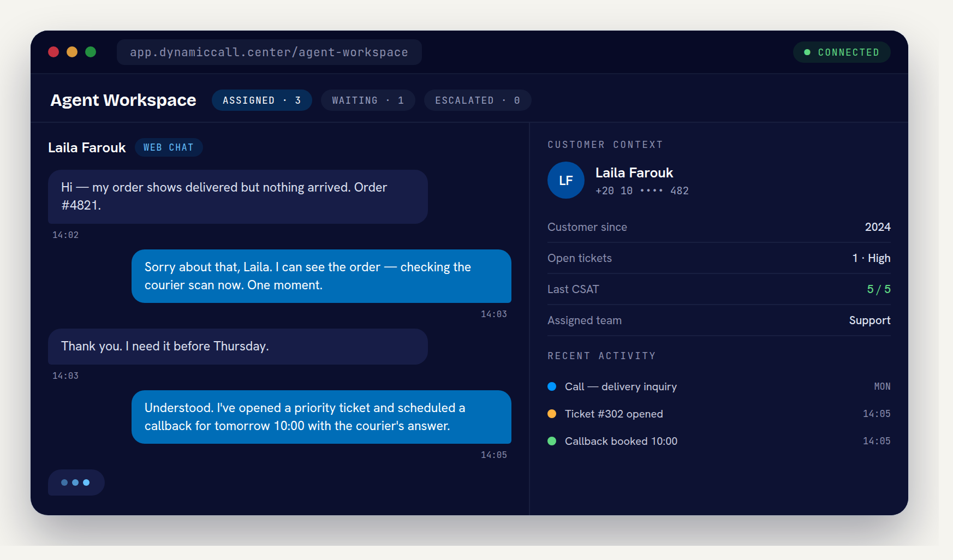
Task: Click the blue dot beside Call delivery inquiry
Action: point(552,386)
